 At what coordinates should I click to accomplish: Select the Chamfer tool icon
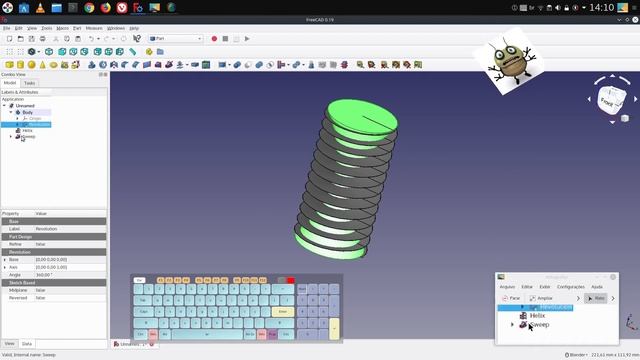pos(136,64)
